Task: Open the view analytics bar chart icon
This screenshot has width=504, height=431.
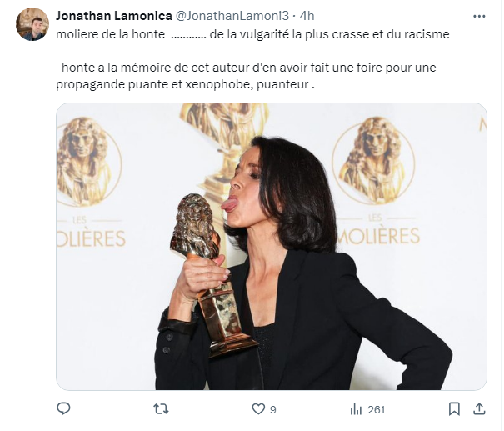Action: pos(356,409)
